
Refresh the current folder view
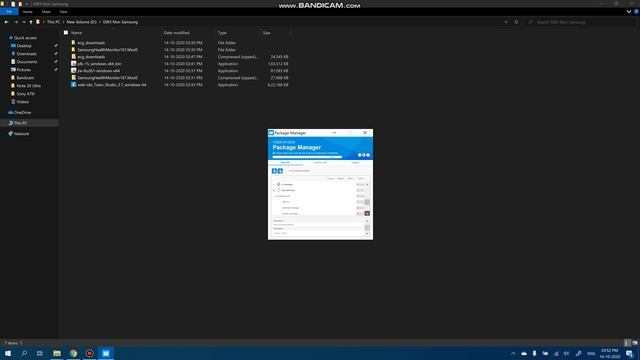coord(516,22)
